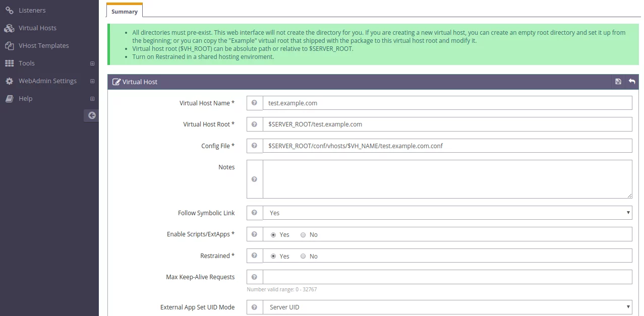Click the Notes textarea resize handle

click(x=629, y=196)
